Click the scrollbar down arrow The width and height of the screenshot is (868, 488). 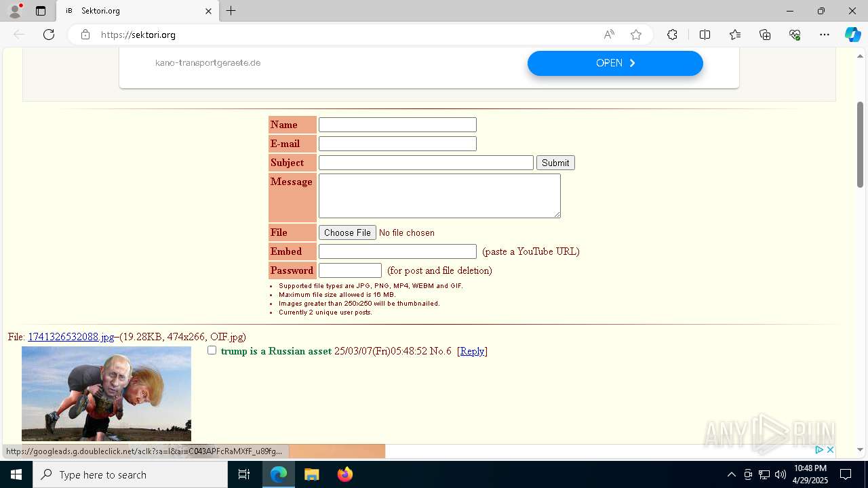click(x=860, y=449)
